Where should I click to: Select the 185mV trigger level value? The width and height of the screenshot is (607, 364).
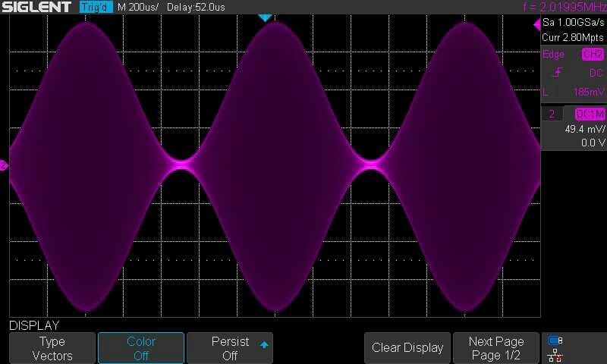[588, 92]
